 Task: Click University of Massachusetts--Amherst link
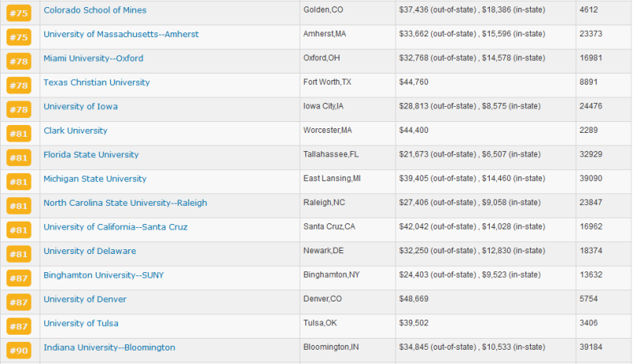[x=121, y=34]
